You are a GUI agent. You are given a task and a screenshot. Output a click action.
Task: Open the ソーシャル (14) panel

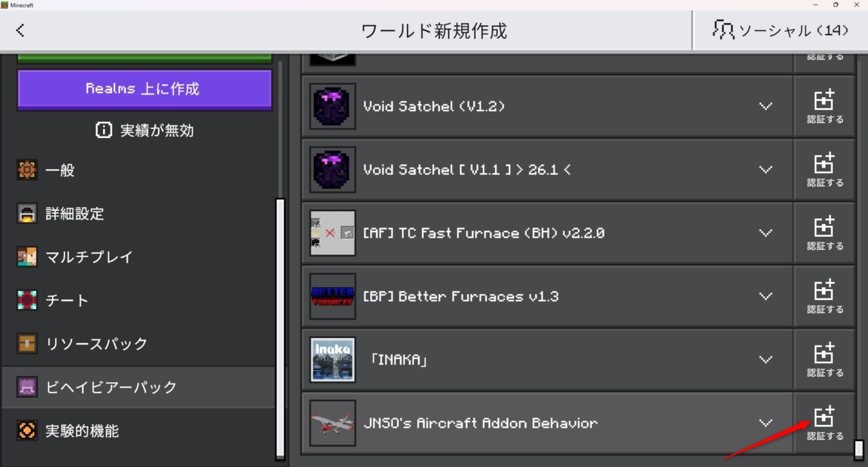click(x=781, y=31)
